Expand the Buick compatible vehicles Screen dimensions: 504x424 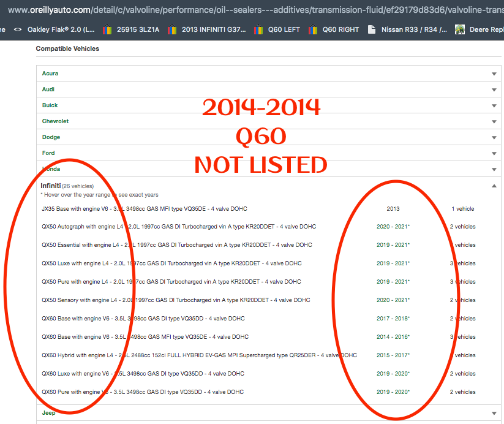pos(494,105)
